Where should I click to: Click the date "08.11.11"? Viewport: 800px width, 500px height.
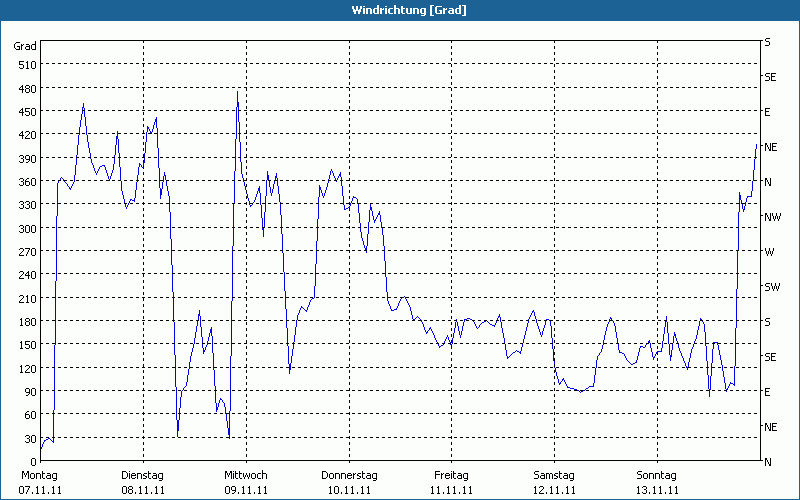tap(143, 490)
